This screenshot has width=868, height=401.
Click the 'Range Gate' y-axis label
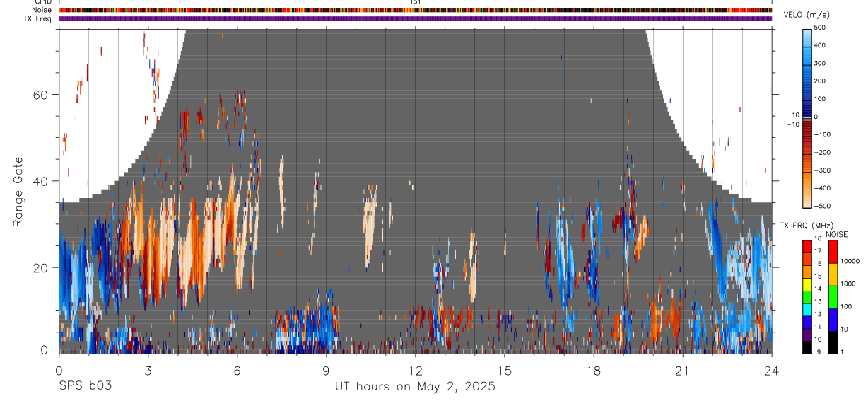(x=18, y=191)
